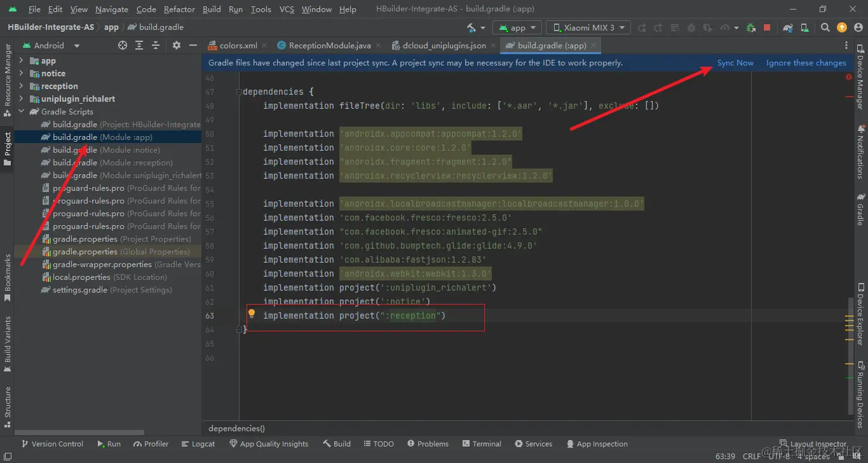The image size is (868, 463).
Task: Collapse the Gradle Scripts node
Action: pyautogui.click(x=21, y=111)
